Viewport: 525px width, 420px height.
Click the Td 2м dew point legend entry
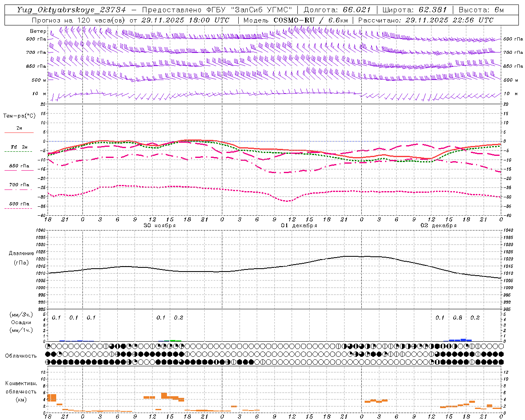coord(19,148)
